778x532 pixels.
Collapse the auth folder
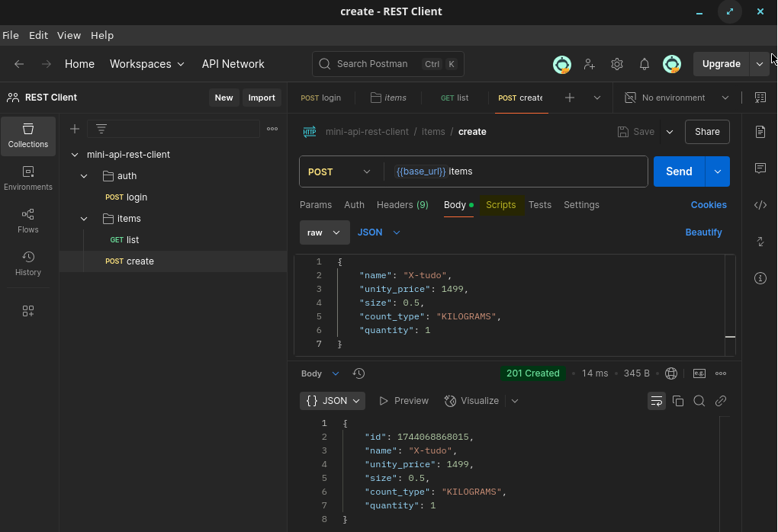(85, 176)
